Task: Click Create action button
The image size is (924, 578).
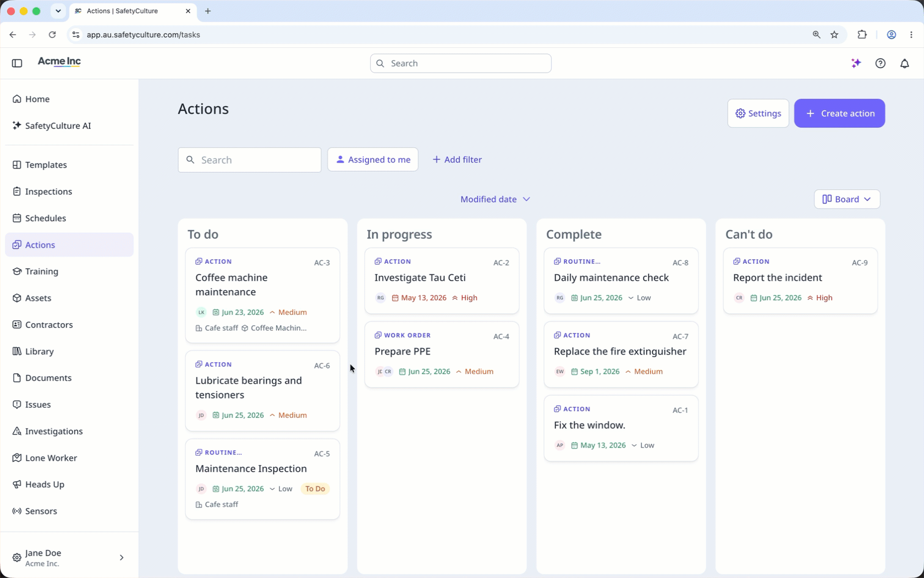Action: click(x=839, y=113)
